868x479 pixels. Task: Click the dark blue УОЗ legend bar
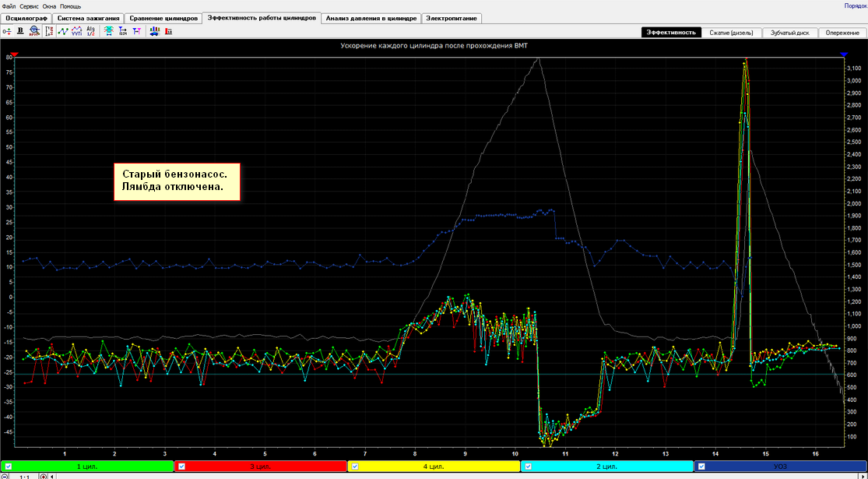point(781,467)
